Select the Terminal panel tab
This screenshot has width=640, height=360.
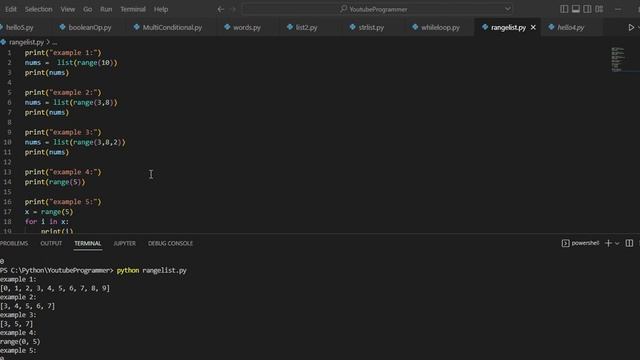88,243
